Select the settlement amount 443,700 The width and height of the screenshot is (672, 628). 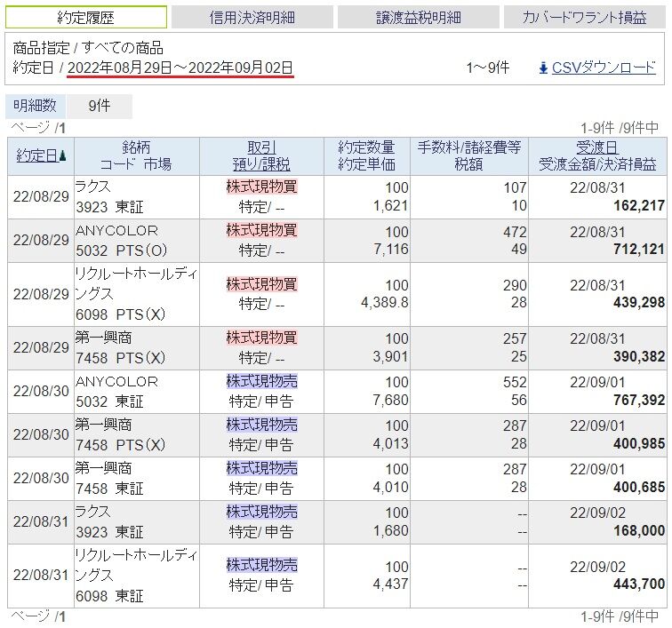click(639, 584)
